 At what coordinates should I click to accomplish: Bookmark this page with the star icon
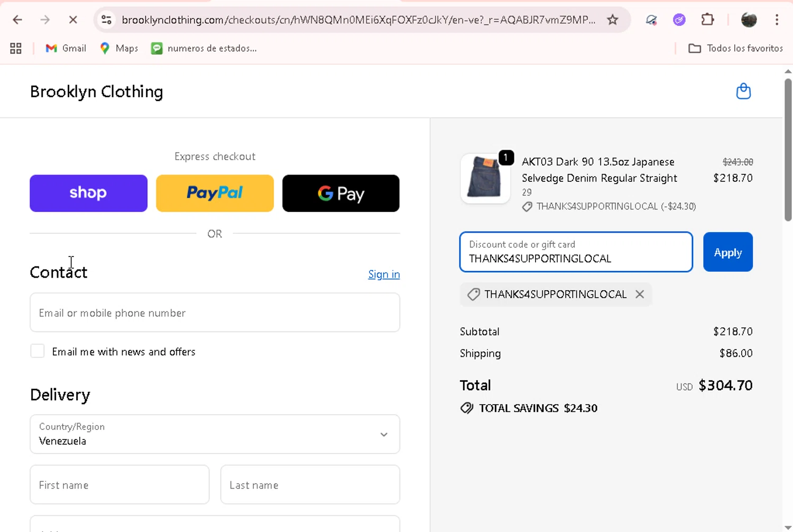point(613,20)
